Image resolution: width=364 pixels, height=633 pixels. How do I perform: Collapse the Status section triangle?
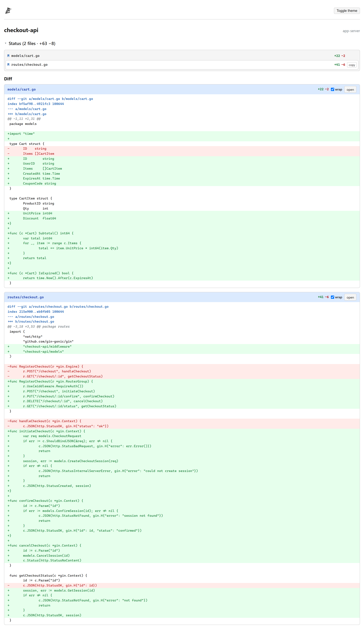[6, 43]
